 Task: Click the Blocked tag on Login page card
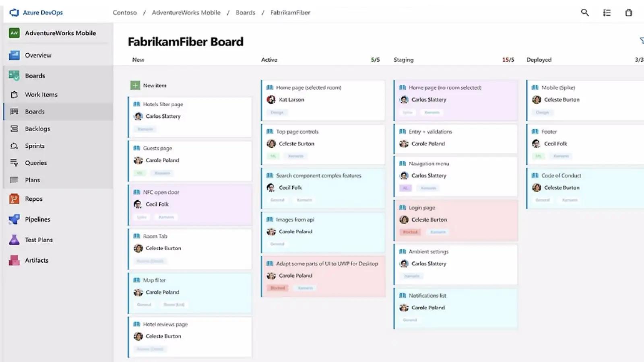(x=410, y=232)
